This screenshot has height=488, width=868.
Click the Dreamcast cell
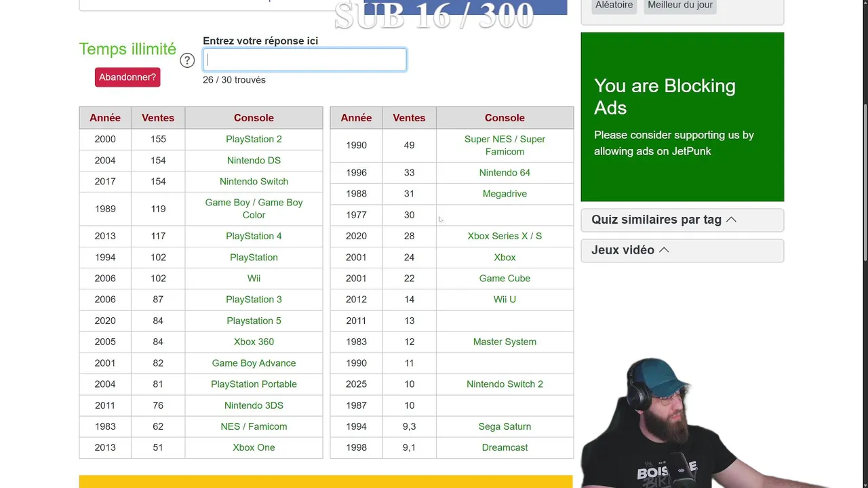[x=505, y=447]
